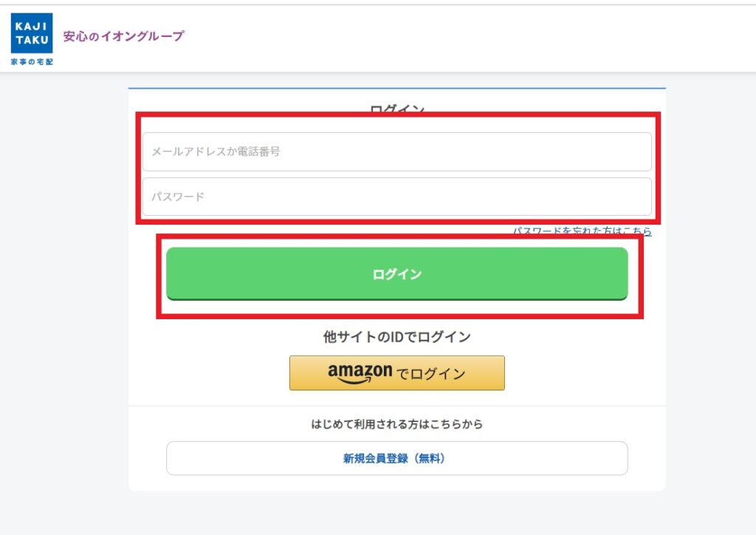756x535 pixels.
Task: Click the amazon logo on the login button
Action: (360, 371)
